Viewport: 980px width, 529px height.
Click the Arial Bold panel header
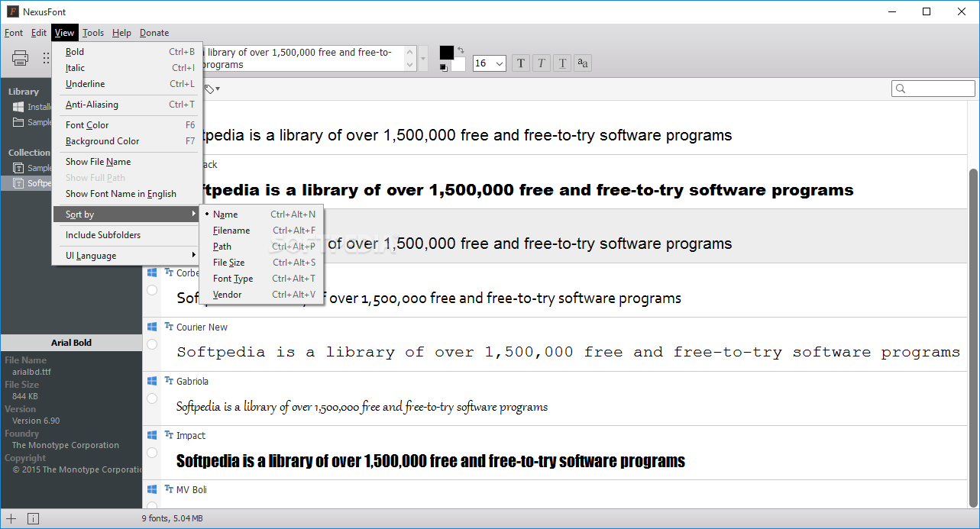point(71,343)
